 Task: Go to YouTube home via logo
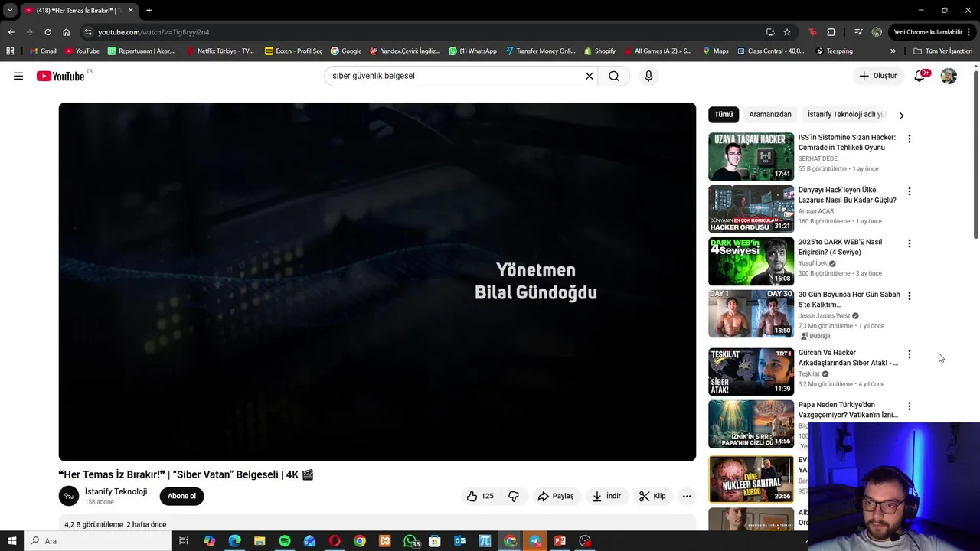[x=61, y=76]
